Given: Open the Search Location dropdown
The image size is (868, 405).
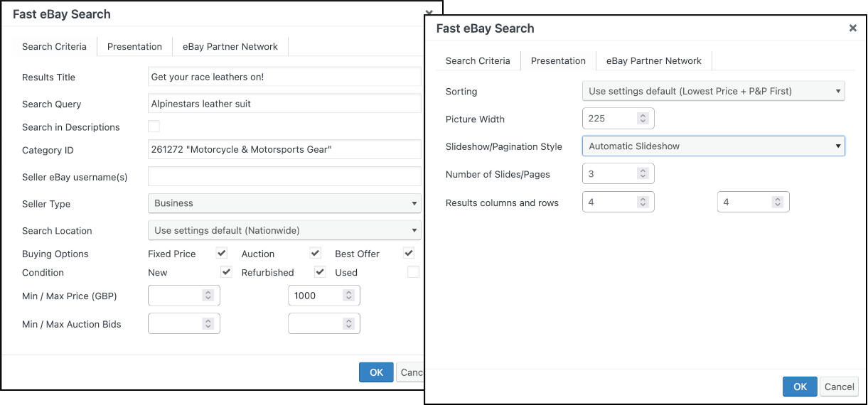Looking at the screenshot, I should 284,230.
